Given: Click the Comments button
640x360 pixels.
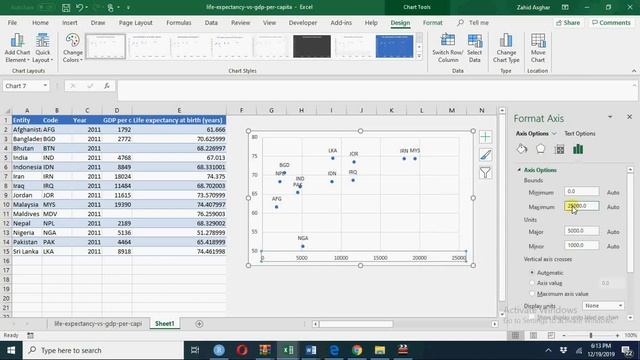Looking at the screenshot, I should (611, 23).
